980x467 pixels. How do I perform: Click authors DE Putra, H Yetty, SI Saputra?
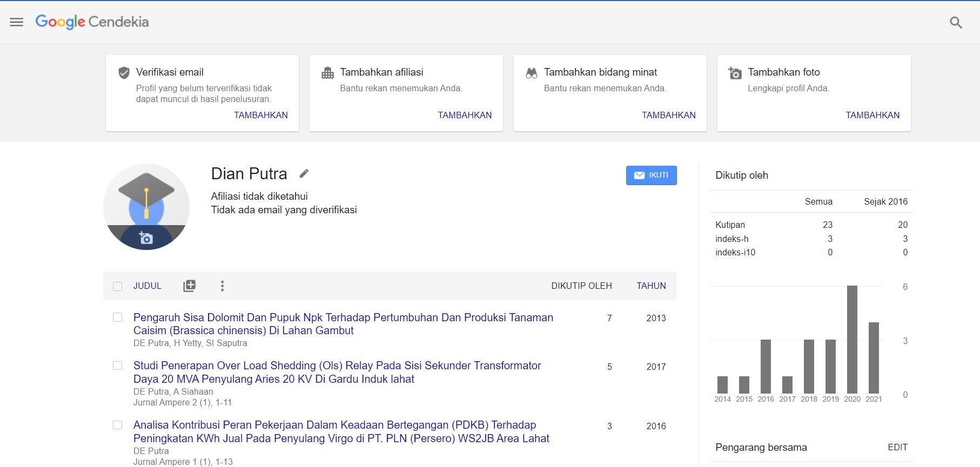tap(190, 343)
